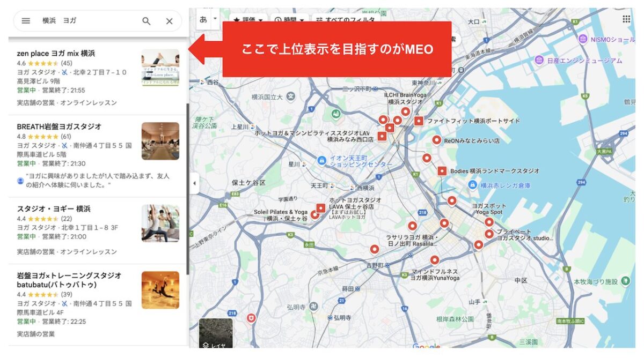The image size is (644, 358).
Task: Click the search box containing 横浜 ヨガ
Action: pos(98,21)
